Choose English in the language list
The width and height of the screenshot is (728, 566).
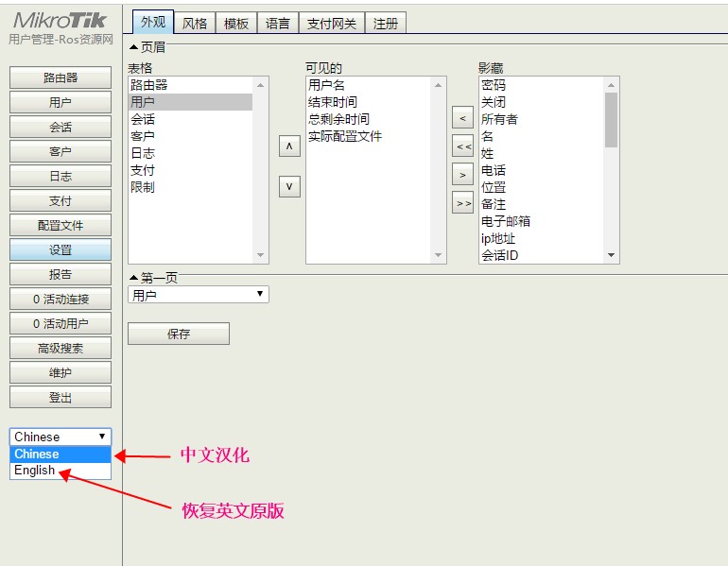(61, 470)
